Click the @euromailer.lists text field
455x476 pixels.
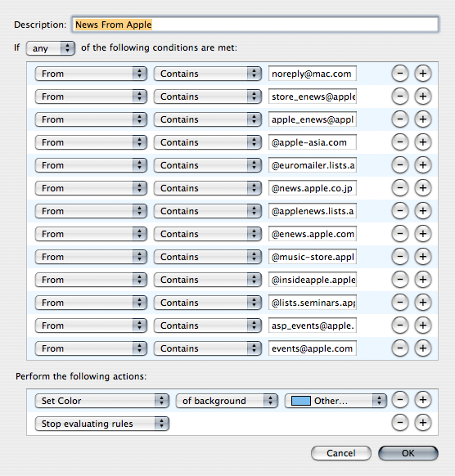click(313, 165)
